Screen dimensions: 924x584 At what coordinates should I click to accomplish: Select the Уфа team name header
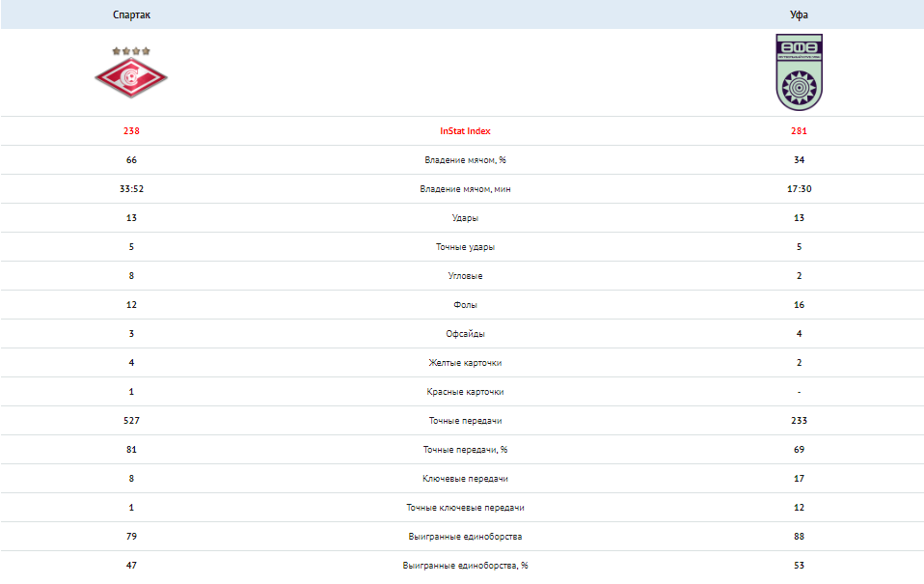[x=799, y=14]
